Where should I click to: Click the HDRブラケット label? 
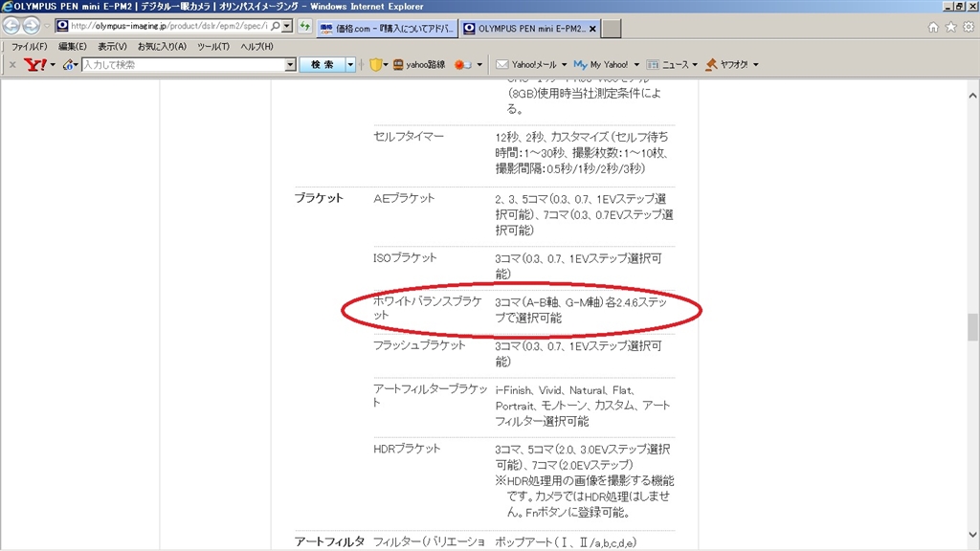tap(407, 449)
